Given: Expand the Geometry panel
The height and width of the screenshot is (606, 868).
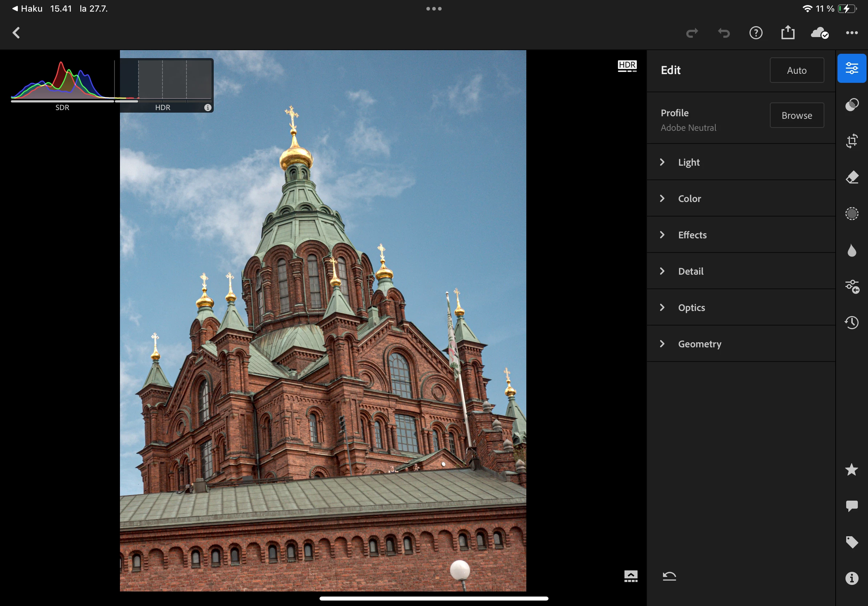Looking at the screenshot, I should point(699,344).
